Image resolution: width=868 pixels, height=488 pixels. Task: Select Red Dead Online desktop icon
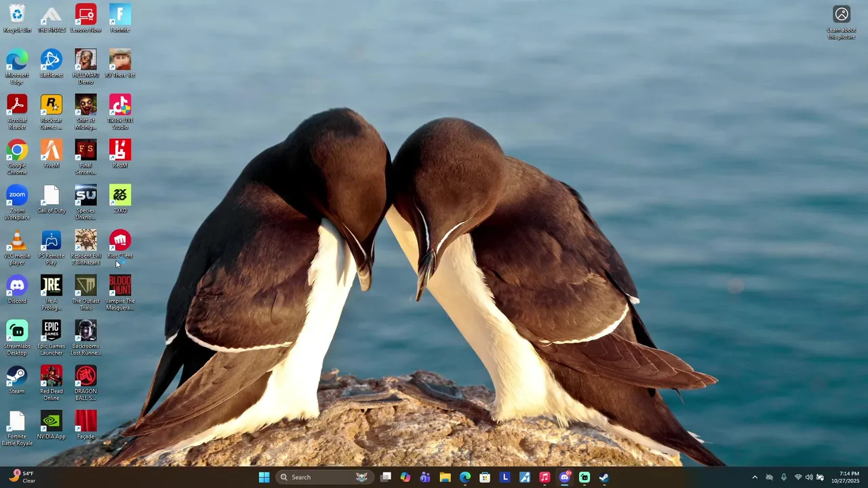(x=52, y=383)
